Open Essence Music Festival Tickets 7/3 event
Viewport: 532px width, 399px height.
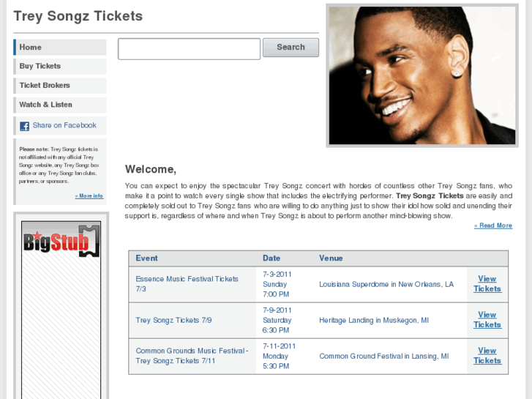[x=187, y=284]
